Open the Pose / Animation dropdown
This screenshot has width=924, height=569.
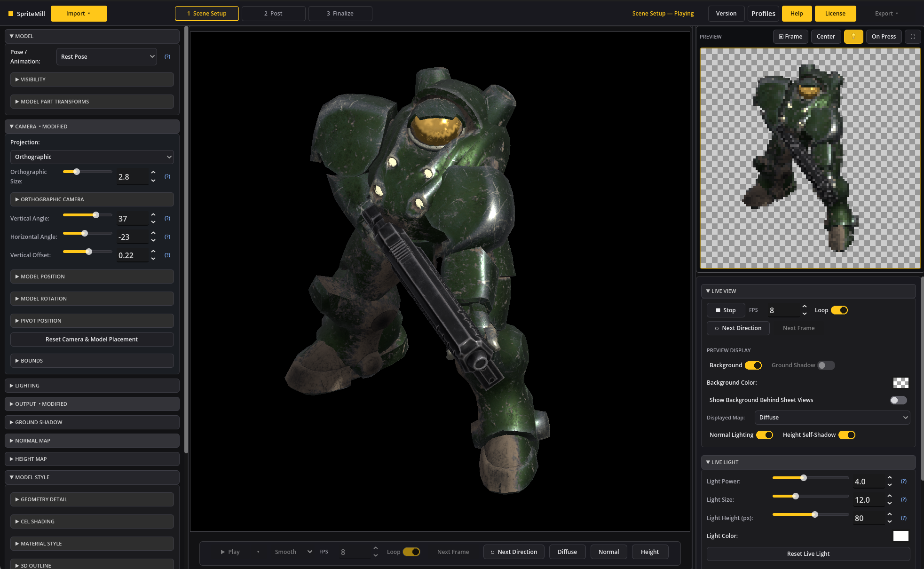pos(107,57)
